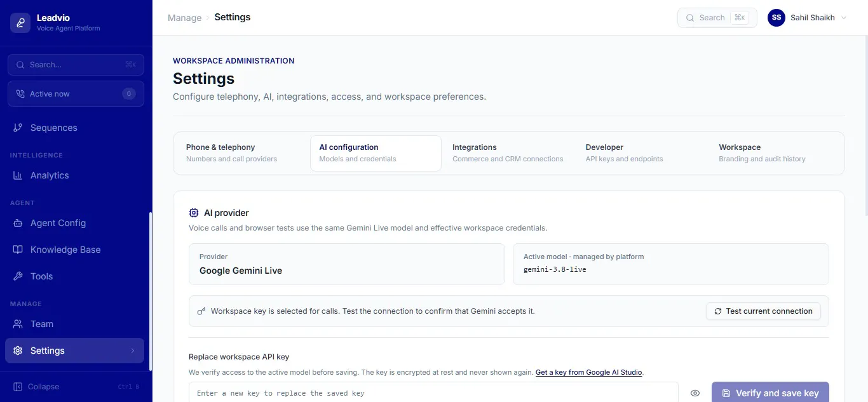Click the Manage breadcrumb link
The height and width of the screenshot is (402, 868).
tap(184, 18)
